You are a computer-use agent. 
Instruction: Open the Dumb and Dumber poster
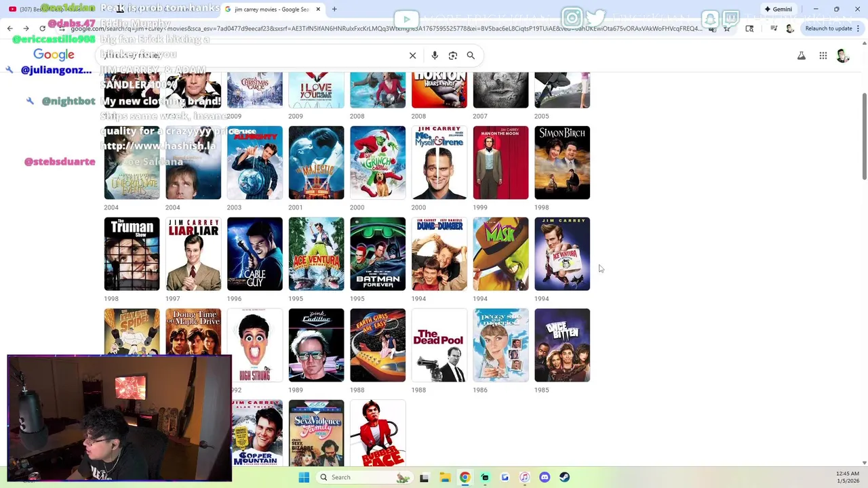point(439,254)
